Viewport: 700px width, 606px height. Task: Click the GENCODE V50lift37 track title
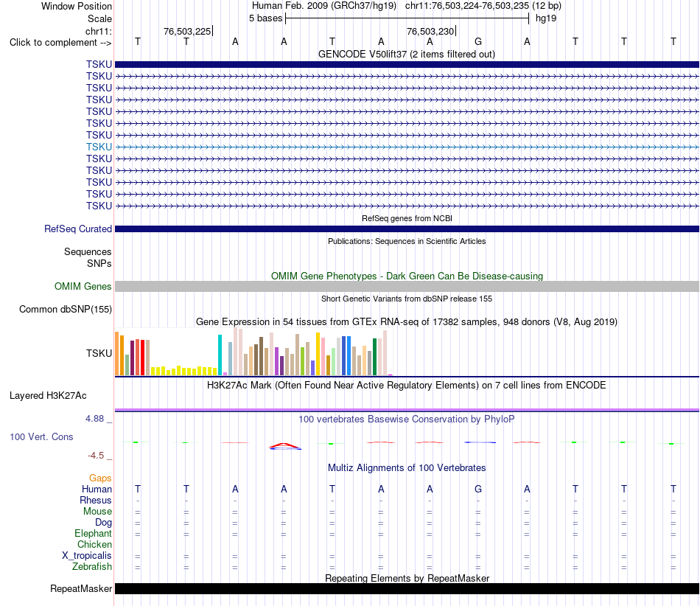coord(406,55)
